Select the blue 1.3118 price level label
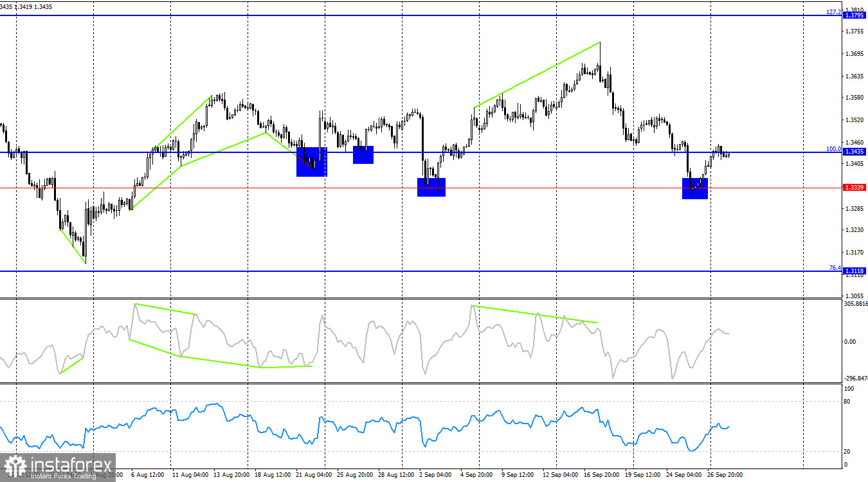The width and height of the screenshot is (868, 482). coord(854,271)
